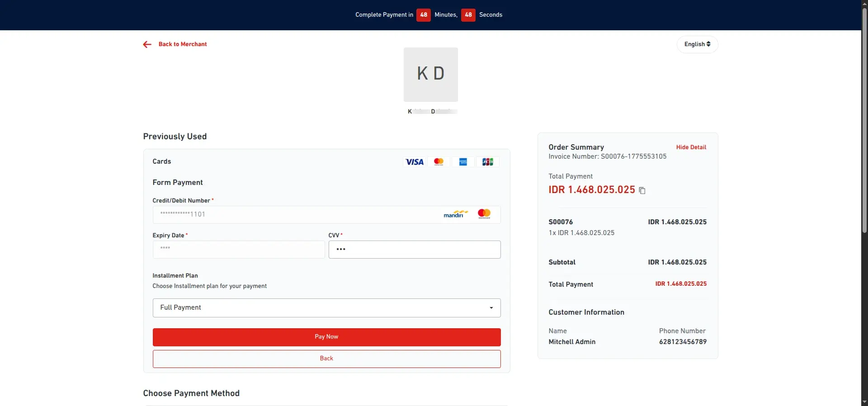This screenshot has height=406, width=868.
Task: Click the KD merchant logo thumbnail
Action: (430, 75)
